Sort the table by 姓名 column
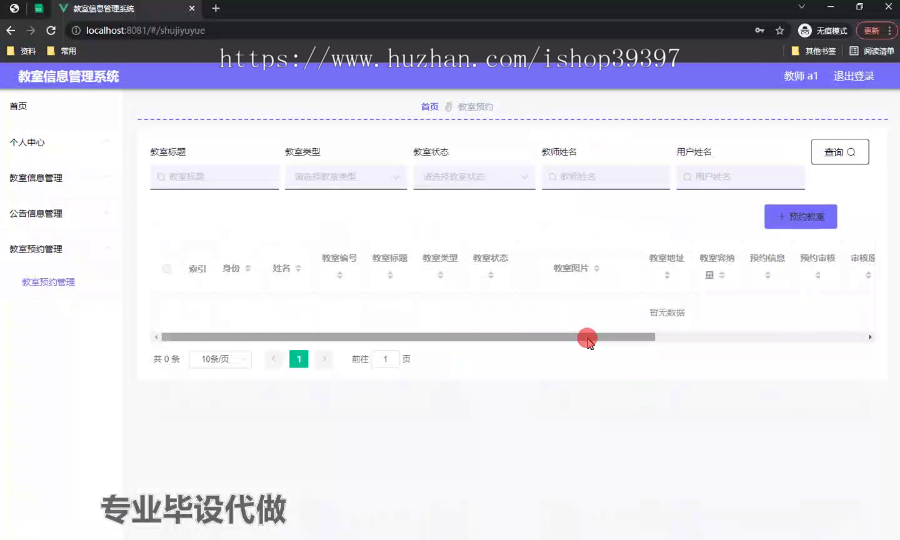Image resolution: width=900 pixels, height=540 pixels. 298,268
